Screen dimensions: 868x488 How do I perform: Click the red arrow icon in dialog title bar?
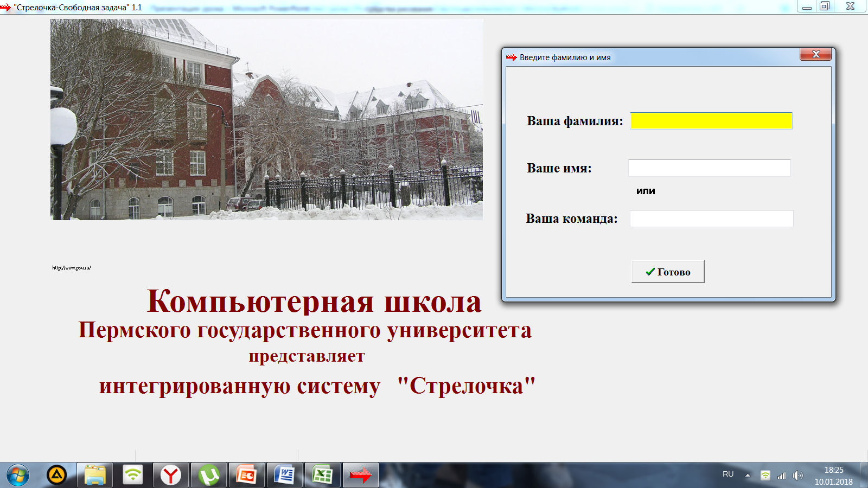pyautogui.click(x=512, y=57)
